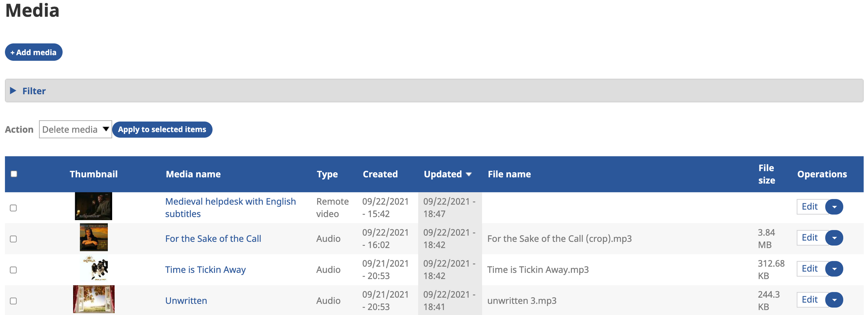Sort table by Media name column
868x315 pixels.
[x=193, y=174]
